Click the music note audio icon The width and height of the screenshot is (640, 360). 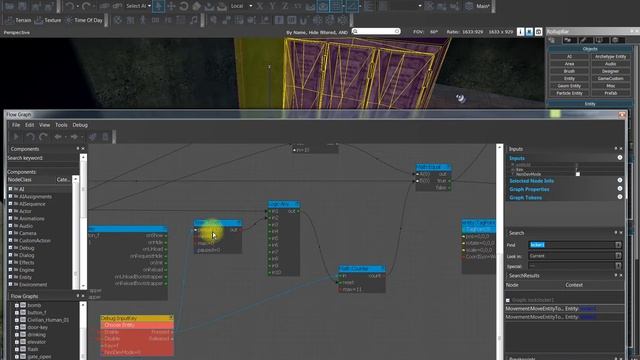[x=194, y=20]
